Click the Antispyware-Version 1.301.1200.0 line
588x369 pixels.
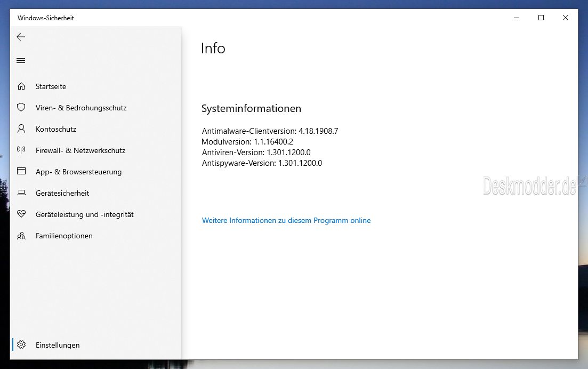coord(262,163)
